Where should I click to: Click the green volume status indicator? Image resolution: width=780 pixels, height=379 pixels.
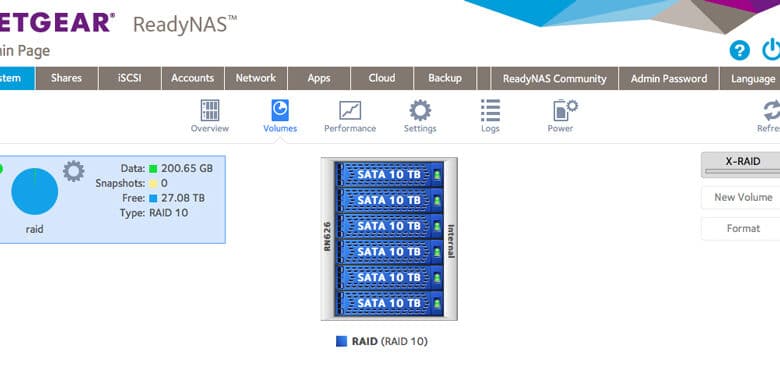click(x=1, y=169)
